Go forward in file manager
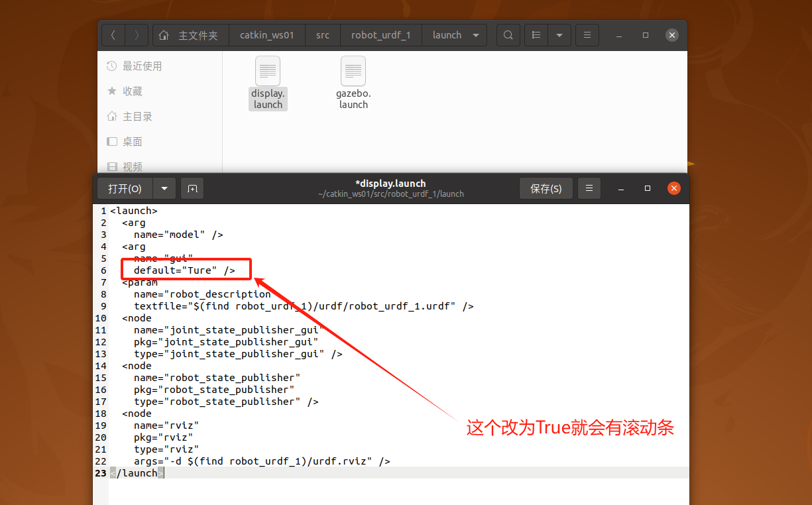Viewport: 812px width, 505px height. (137, 35)
